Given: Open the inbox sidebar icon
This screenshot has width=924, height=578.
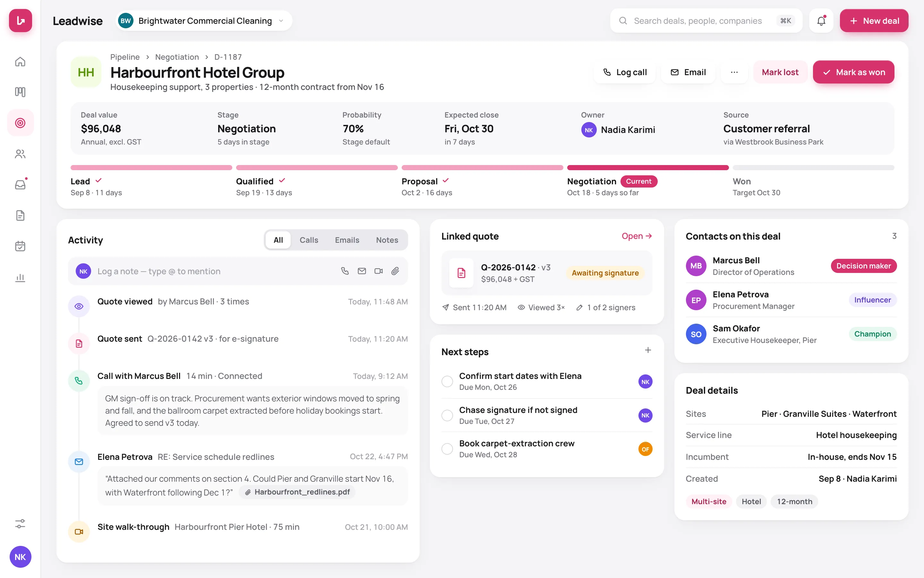Looking at the screenshot, I should pos(20,185).
